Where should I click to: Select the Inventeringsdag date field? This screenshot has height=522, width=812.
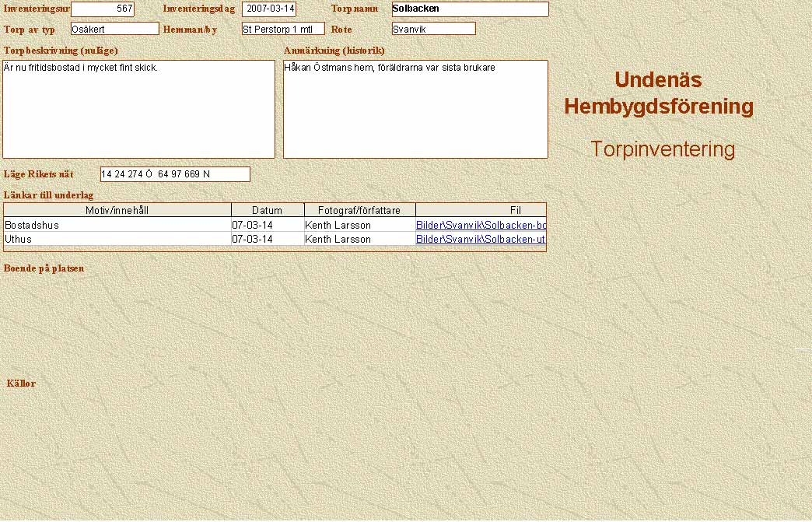point(269,9)
